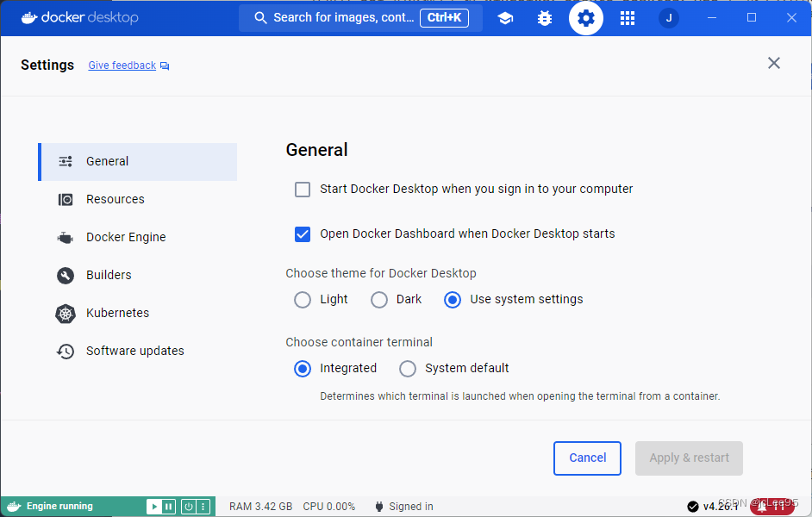Image resolution: width=812 pixels, height=517 pixels.
Task: Open the account avatar labeled J
Action: (x=669, y=18)
